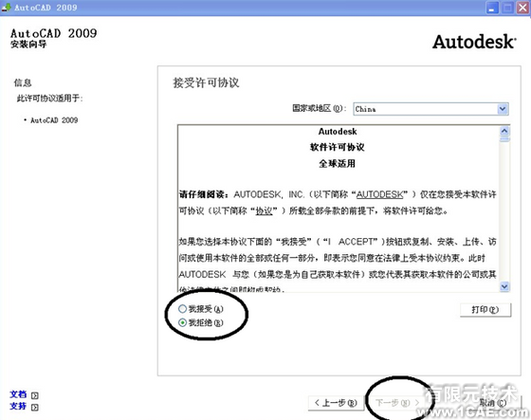Click the 上一步 (B) back button
Image resolution: width=531 pixels, height=420 pixels.
tap(336, 403)
